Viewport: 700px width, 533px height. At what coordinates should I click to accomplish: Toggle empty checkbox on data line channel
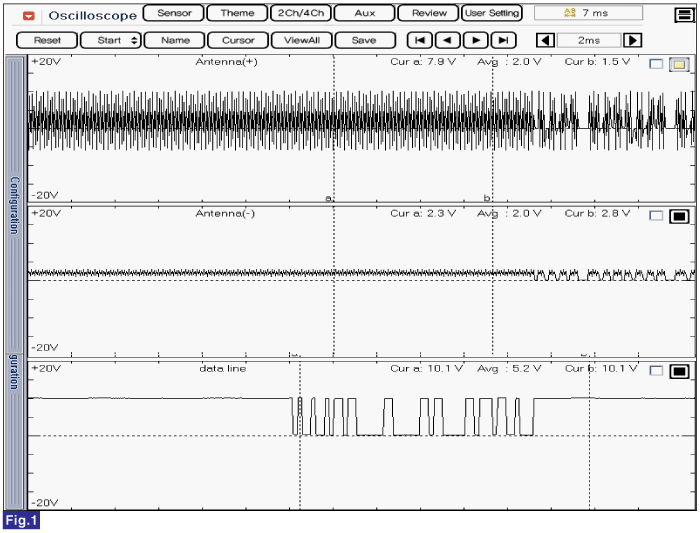(x=656, y=371)
